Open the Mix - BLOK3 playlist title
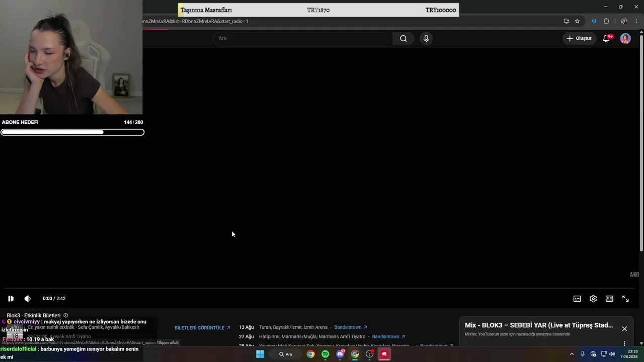Image resolution: width=644 pixels, height=362 pixels. [539, 325]
